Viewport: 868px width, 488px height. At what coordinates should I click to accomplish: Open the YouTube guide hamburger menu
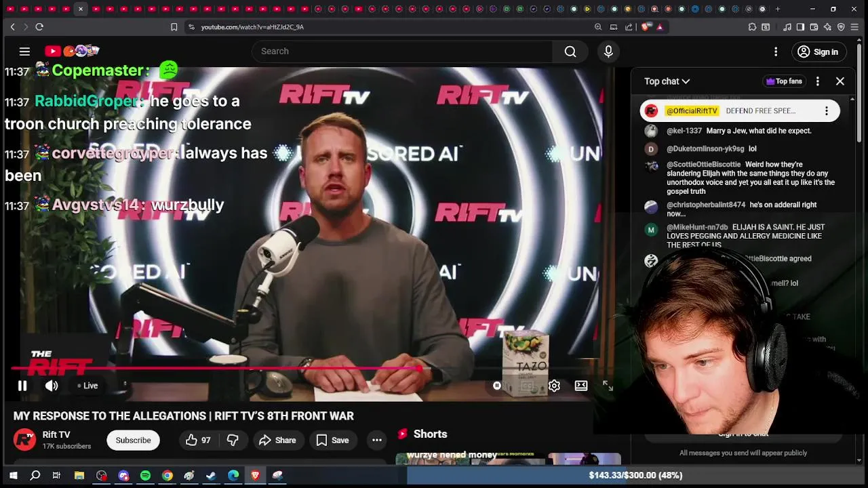click(x=24, y=52)
